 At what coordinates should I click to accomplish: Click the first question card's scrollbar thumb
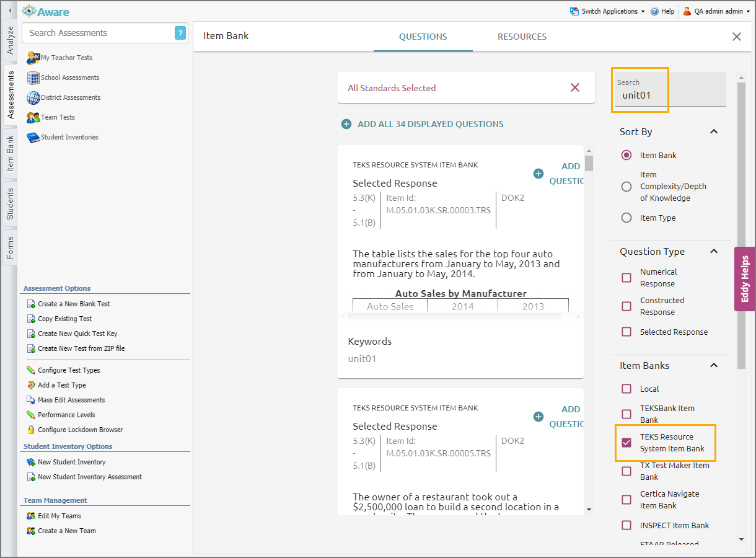589,163
